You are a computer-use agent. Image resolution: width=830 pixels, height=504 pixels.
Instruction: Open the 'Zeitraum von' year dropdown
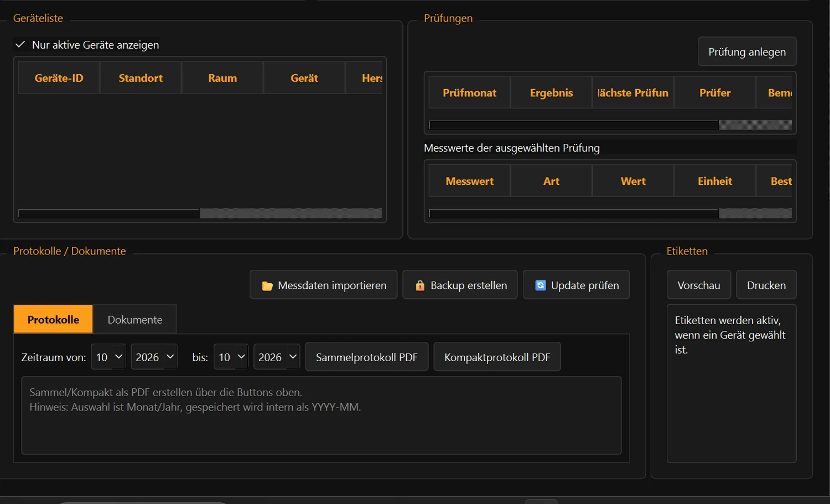pyautogui.click(x=154, y=357)
